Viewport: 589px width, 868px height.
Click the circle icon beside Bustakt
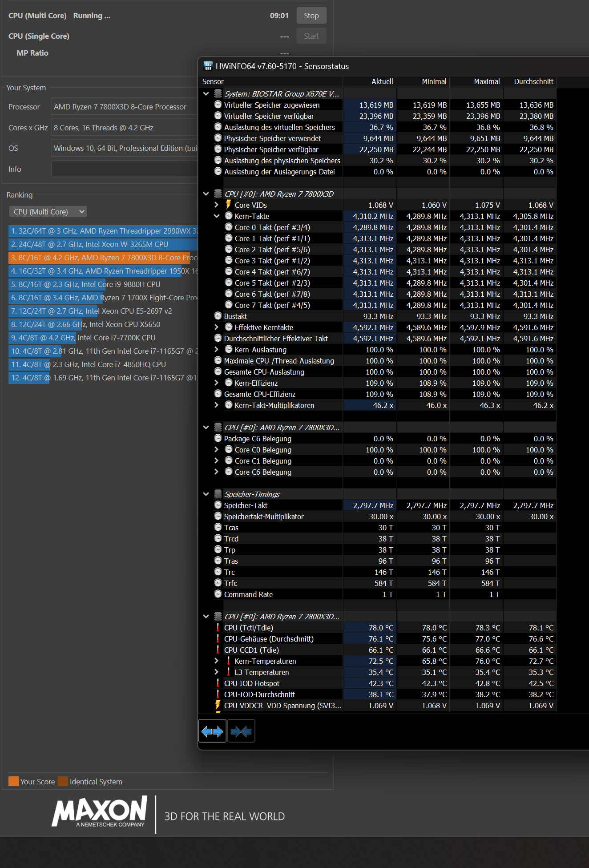(x=218, y=316)
